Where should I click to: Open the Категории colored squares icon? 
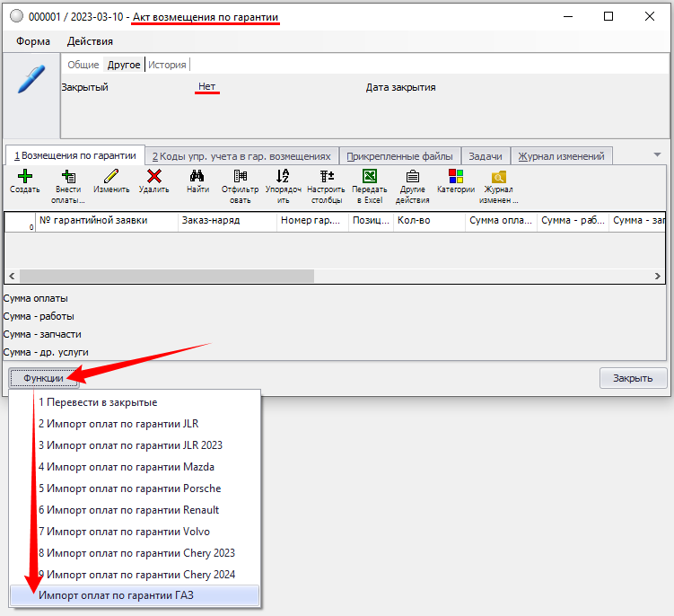point(455,177)
